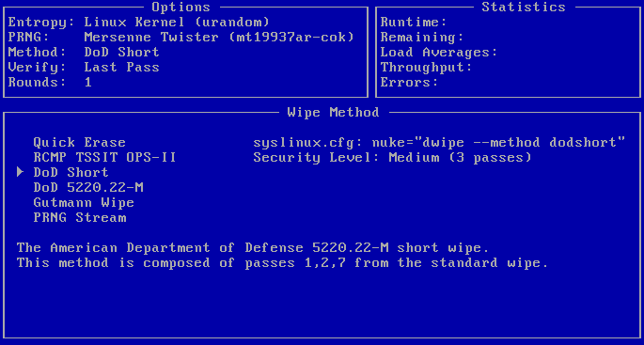Viewport: 644px width, 345px height.
Task: Click the PRNG: Mersenne Twister line
Action: (181, 37)
